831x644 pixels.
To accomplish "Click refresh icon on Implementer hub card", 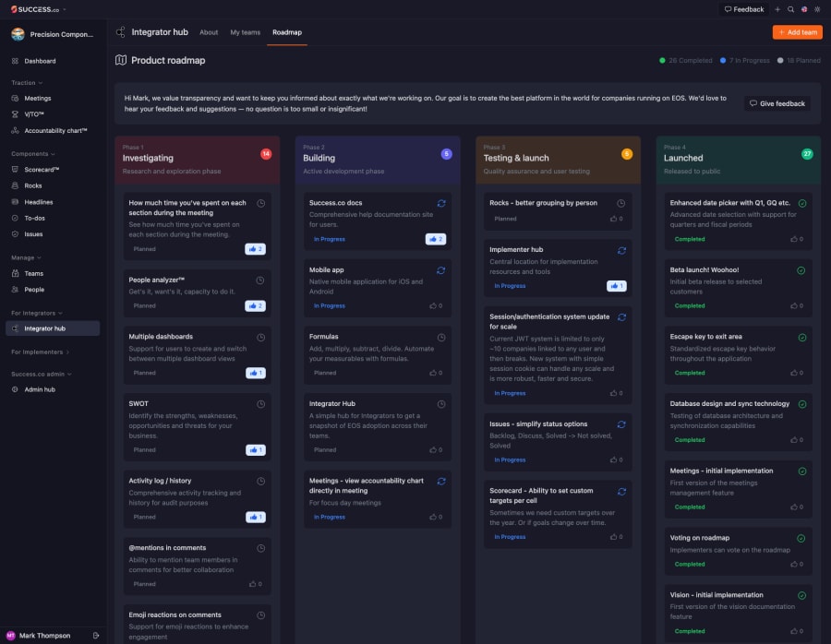I will pos(621,251).
